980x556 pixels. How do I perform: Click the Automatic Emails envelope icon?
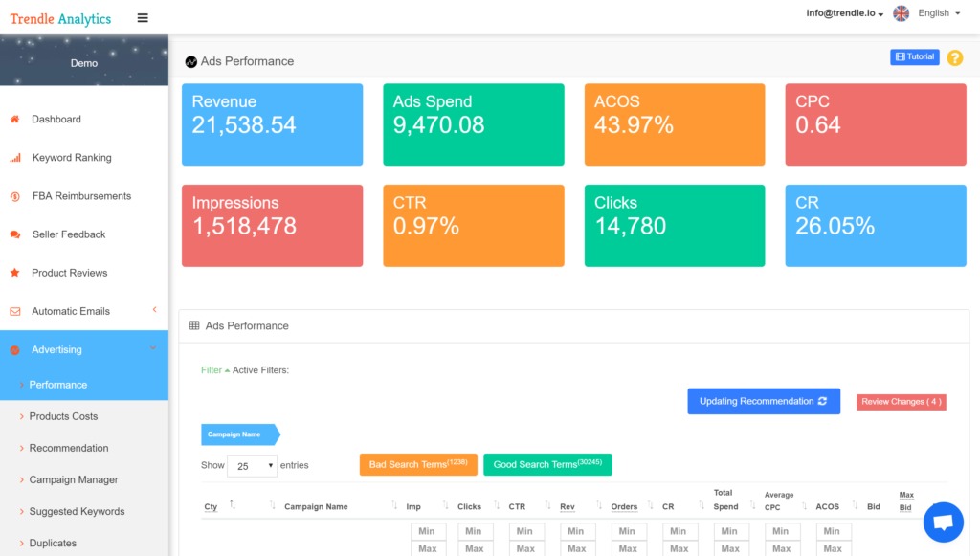point(13,311)
